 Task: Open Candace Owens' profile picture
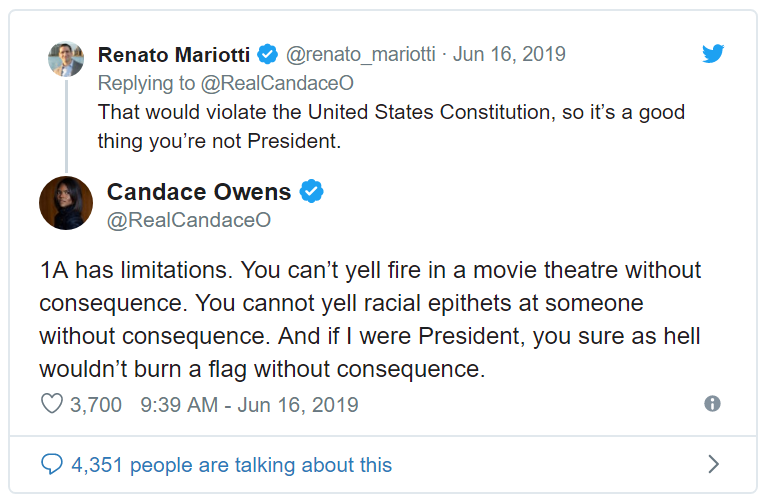[66, 203]
